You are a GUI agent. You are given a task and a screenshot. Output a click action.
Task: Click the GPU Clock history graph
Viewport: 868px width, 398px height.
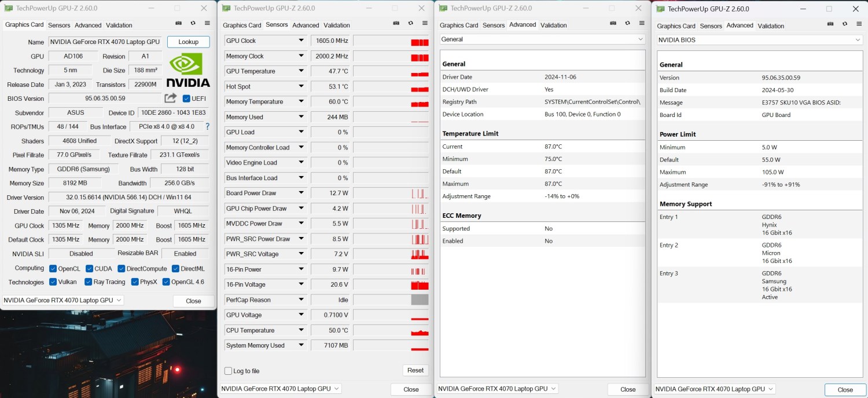(x=391, y=41)
